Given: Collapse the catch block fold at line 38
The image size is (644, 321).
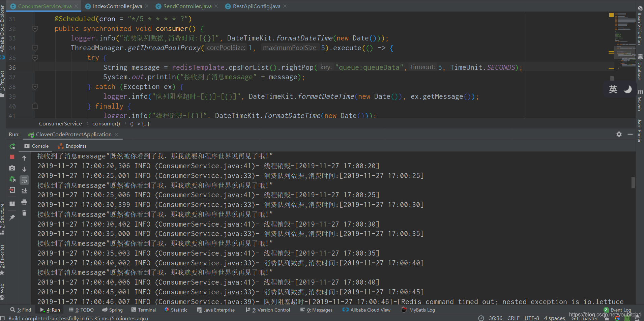Looking at the screenshot, I should tap(35, 87).
